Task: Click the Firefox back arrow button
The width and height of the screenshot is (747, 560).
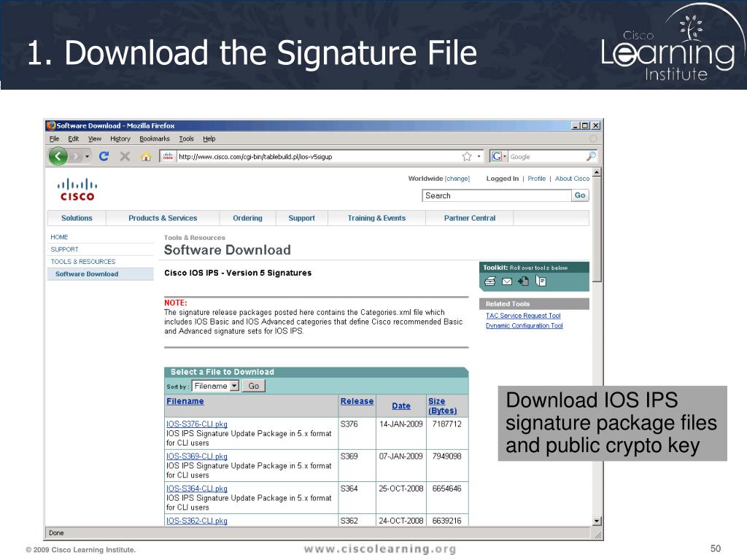Action: (x=58, y=156)
